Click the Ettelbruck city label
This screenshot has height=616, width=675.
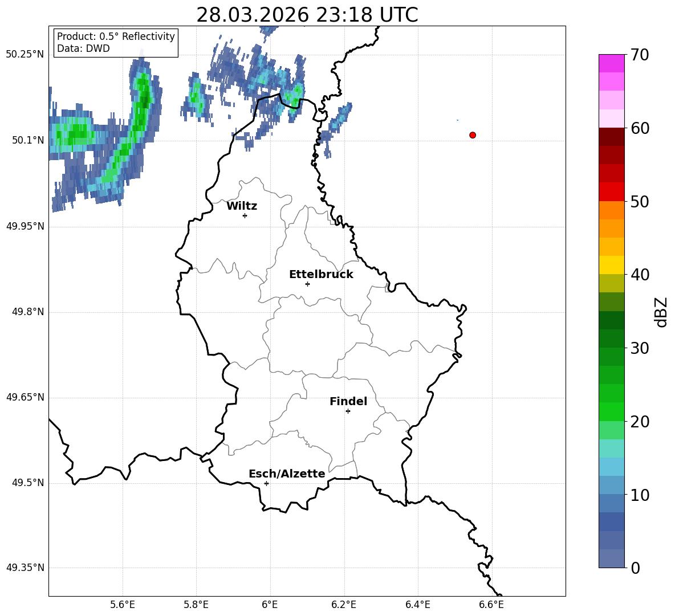(x=321, y=275)
